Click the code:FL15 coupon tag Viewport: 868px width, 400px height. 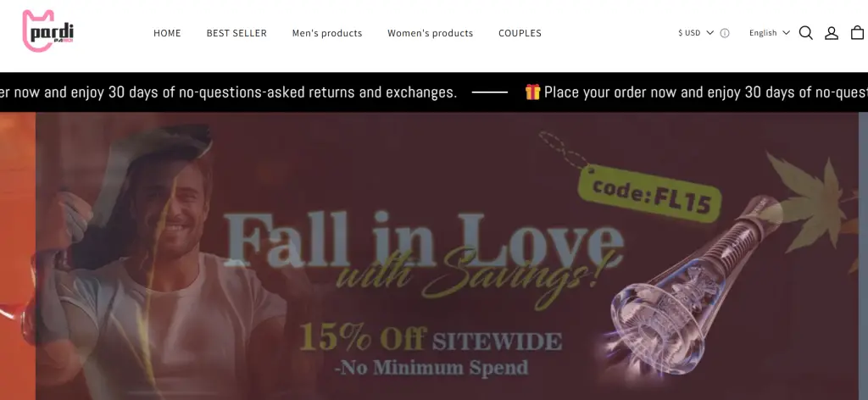[x=650, y=193]
